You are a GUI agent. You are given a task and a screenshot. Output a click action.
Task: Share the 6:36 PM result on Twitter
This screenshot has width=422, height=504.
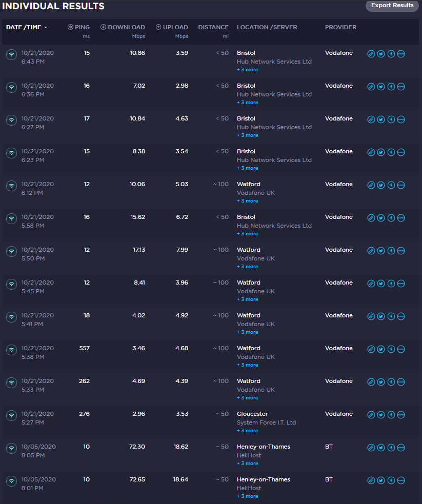(381, 87)
